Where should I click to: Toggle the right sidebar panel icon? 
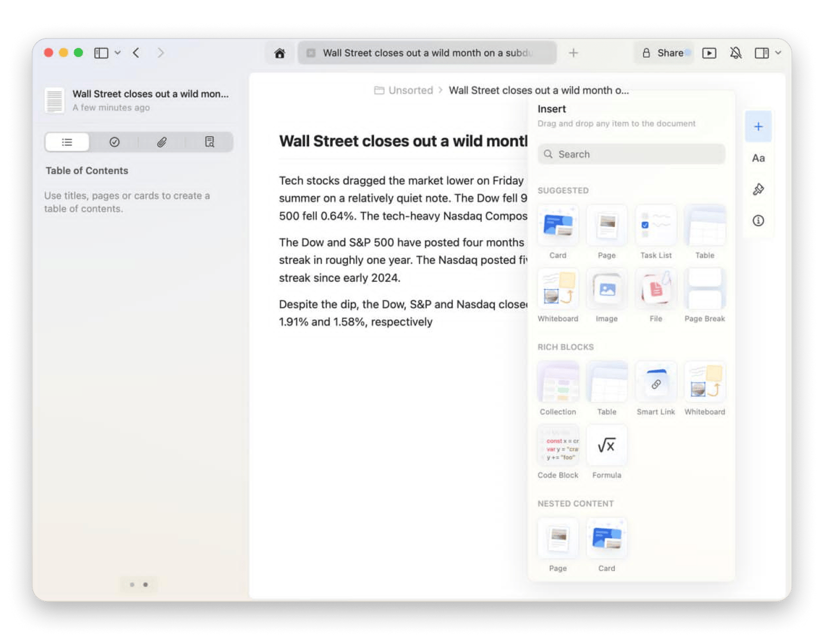click(x=762, y=53)
